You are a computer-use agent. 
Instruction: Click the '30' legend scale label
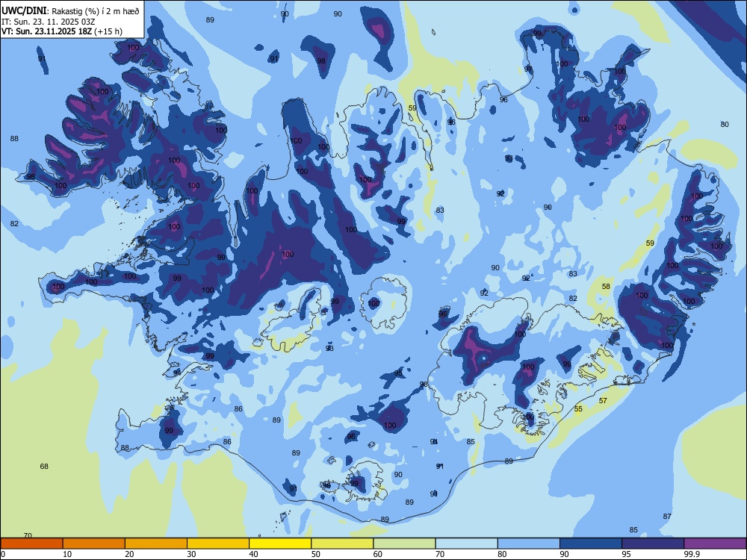(191, 554)
